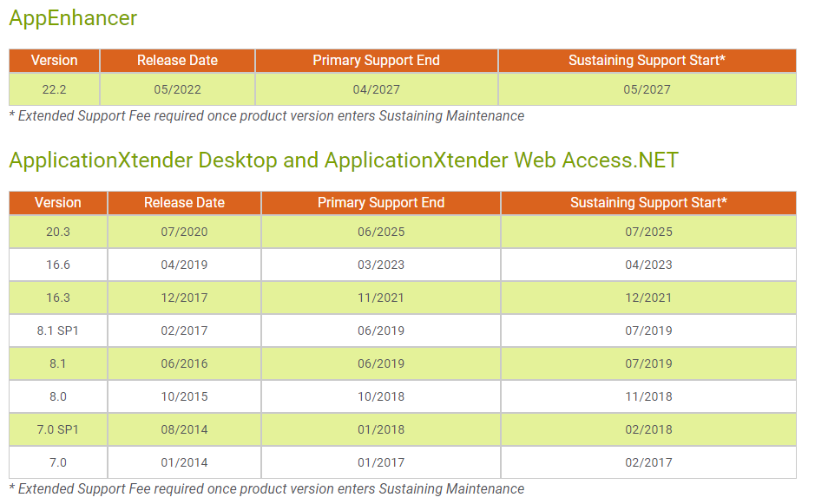Viewport: 815px width, 504px height.
Task: Click the 12/2021 sustaining support cell
Action: pyautogui.click(x=648, y=298)
